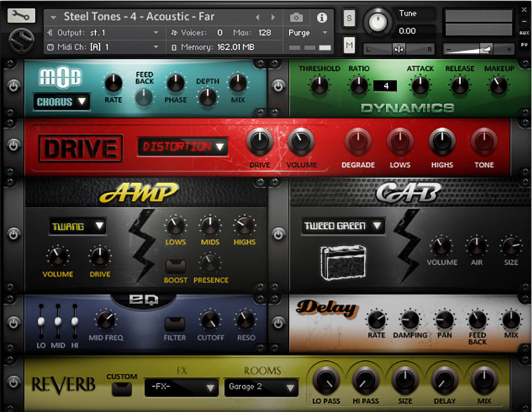The width and height of the screenshot is (532, 412).
Task: Click the AUX icon on right edge
Action: tap(525, 33)
